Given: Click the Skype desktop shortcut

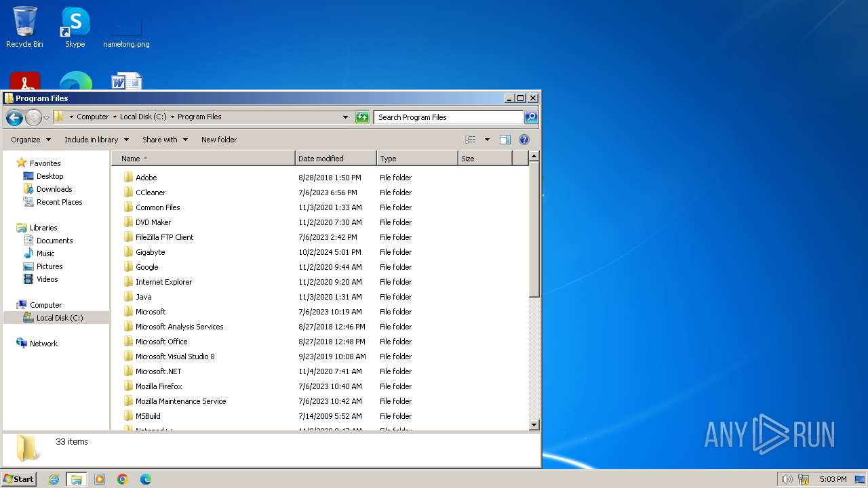Looking at the screenshot, I should tap(75, 27).
